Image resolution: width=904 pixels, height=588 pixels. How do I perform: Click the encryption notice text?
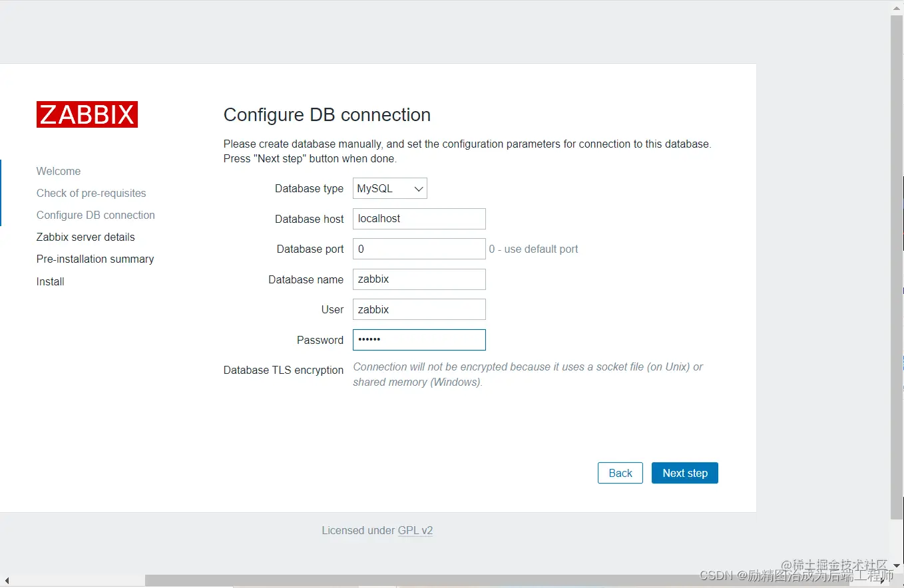528,374
